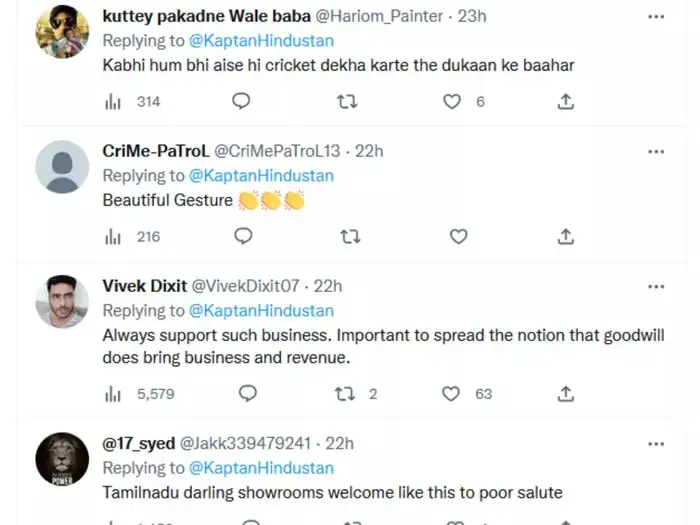Open more options on Hariom_Painter's tweet

(655, 17)
